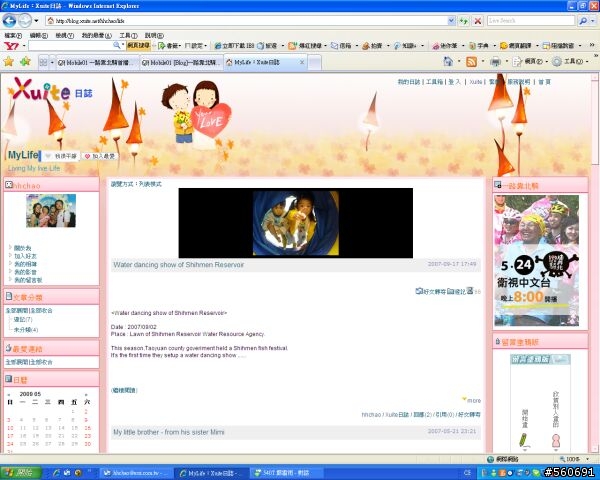Click the browser Back arrow button
Image resolution: width=600 pixels, height=480 pixels.
pos(9,21)
